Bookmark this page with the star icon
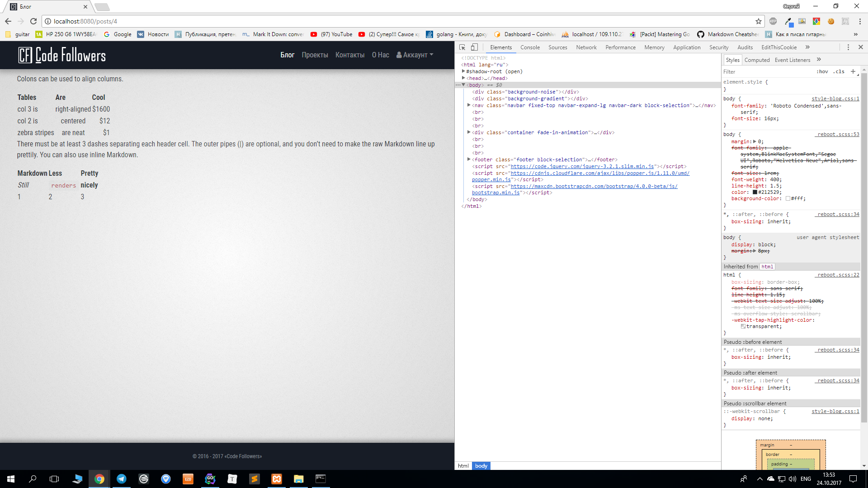Image resolution: width=868 pixels, height=488 pixels. click(759, 21)
